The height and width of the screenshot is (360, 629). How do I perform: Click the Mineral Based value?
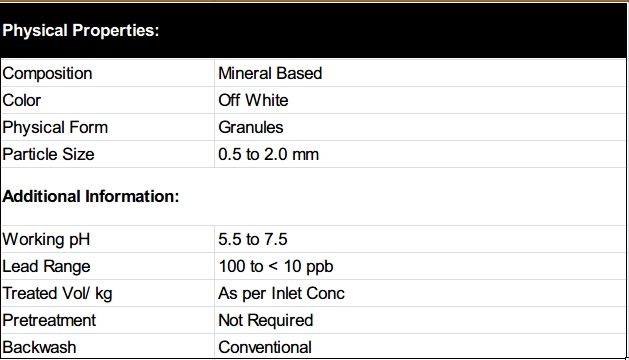pos(270,73)
